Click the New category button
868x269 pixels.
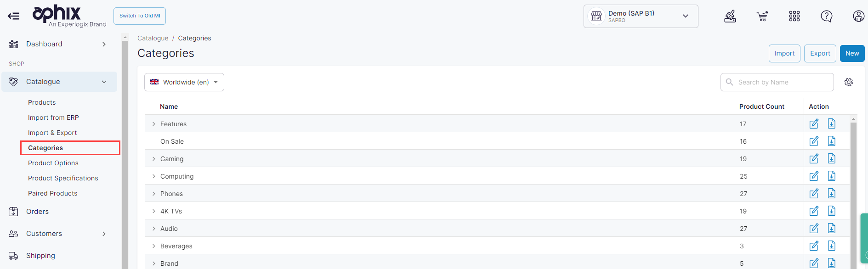tap(852, 53)
